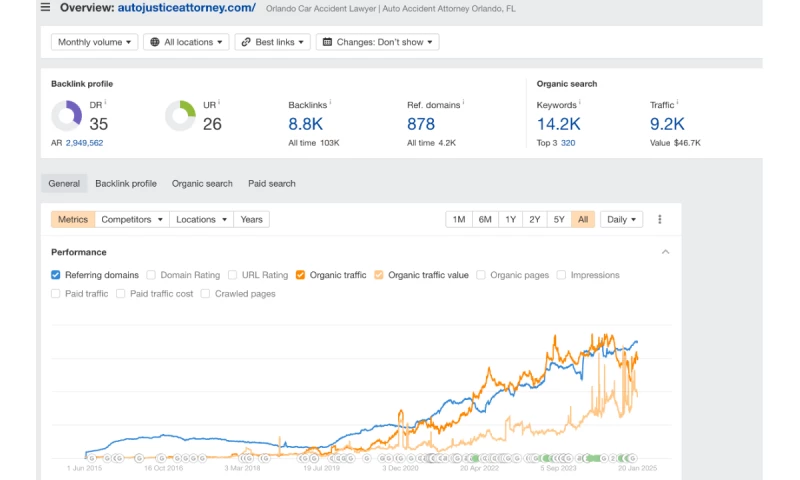Click the UR donut chart icon
800x480 pixels.
(180, 116)
